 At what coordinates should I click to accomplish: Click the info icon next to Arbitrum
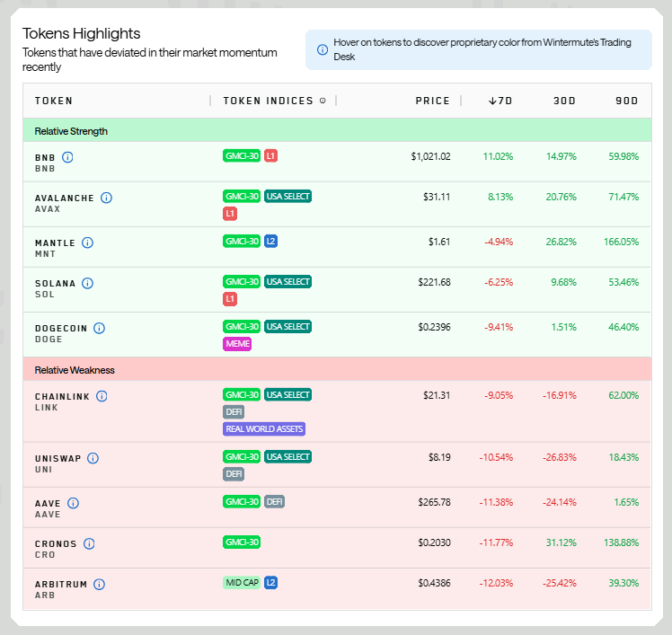pos(99,585)
